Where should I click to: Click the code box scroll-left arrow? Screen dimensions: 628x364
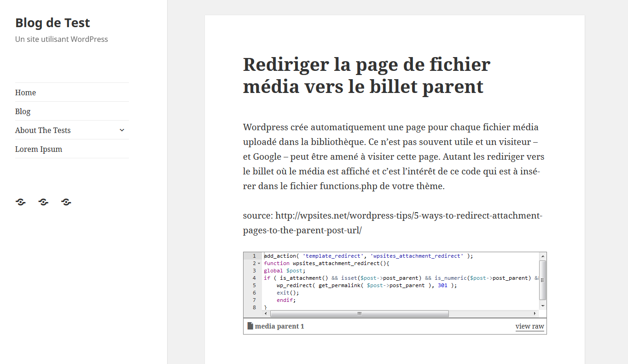[266, 313]
